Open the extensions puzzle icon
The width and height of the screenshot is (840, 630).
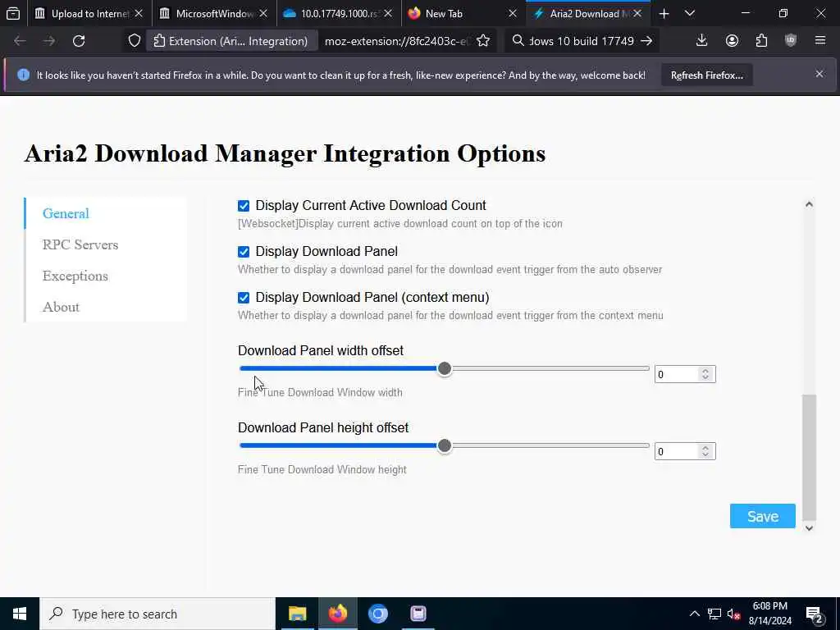coord(761,41)
